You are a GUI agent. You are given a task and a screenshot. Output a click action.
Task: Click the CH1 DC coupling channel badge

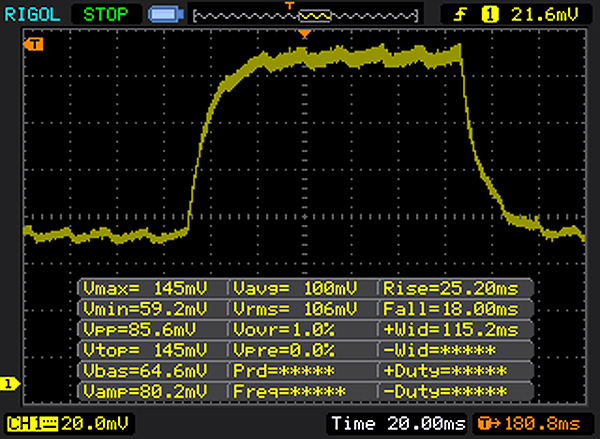pyautogui.click(x=32, y=424)
